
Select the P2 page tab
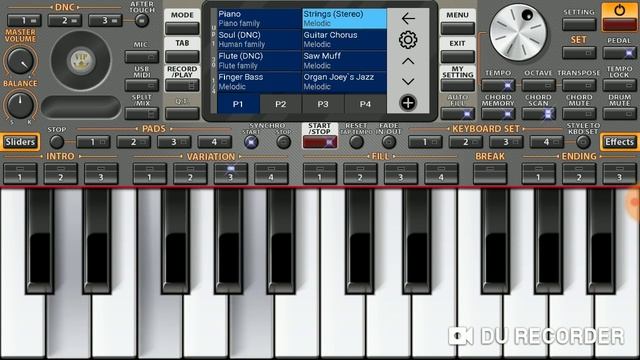(280, 104)
